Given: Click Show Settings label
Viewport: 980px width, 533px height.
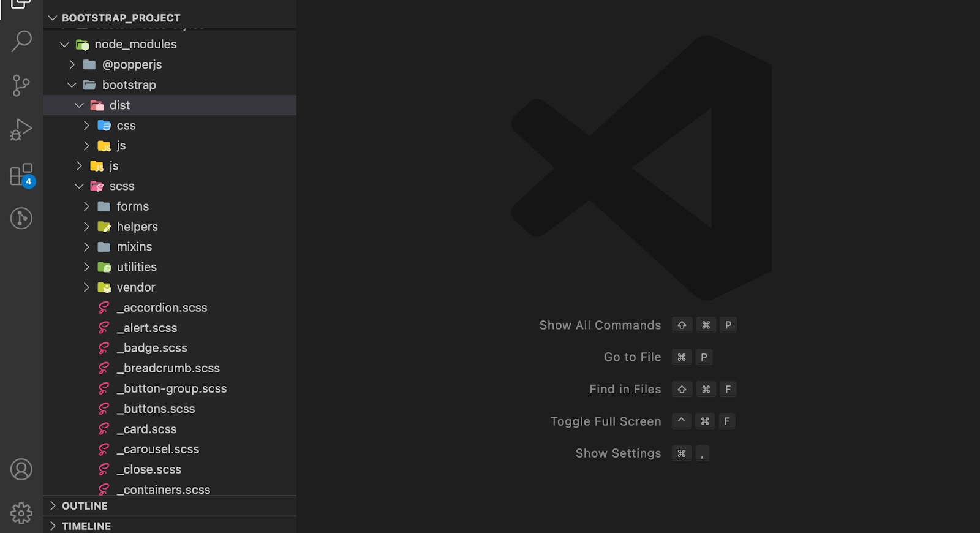Looking at the screenshot, I should (618, 453).
